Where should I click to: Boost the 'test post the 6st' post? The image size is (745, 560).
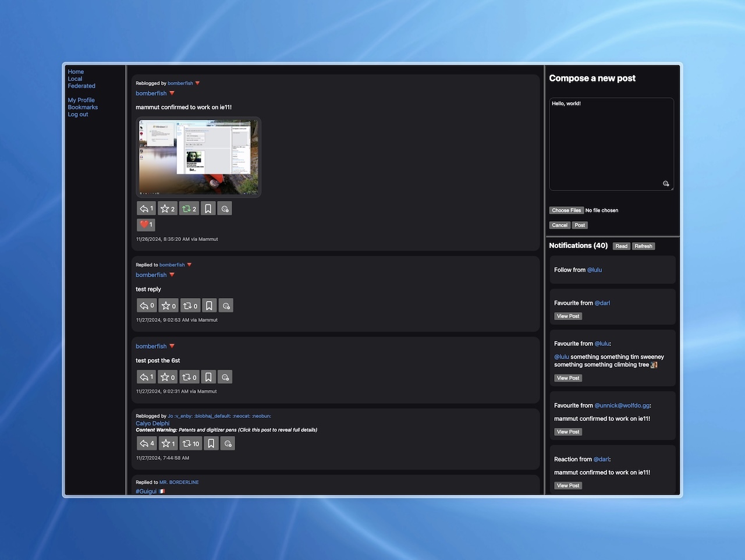(189, 377)
